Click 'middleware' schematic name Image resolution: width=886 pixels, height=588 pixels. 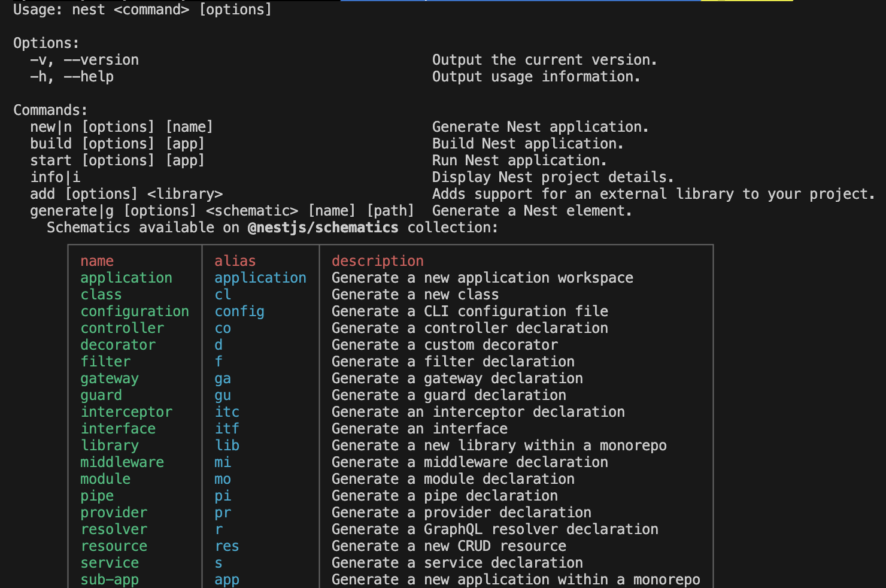point(122,462)
